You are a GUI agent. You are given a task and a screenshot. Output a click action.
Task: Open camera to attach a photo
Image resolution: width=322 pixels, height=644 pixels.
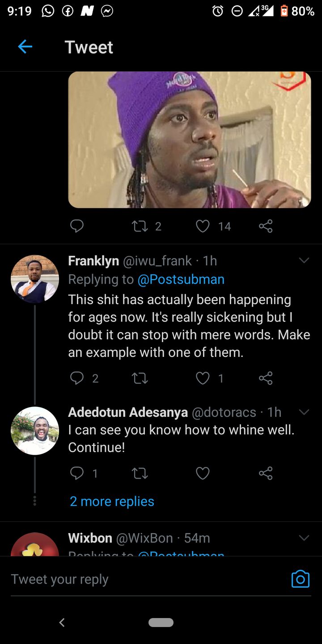pyautogui.click(x=301, y=579)
